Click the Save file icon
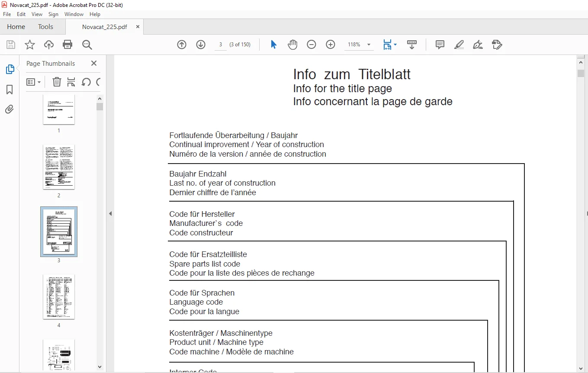 point(11,45)
